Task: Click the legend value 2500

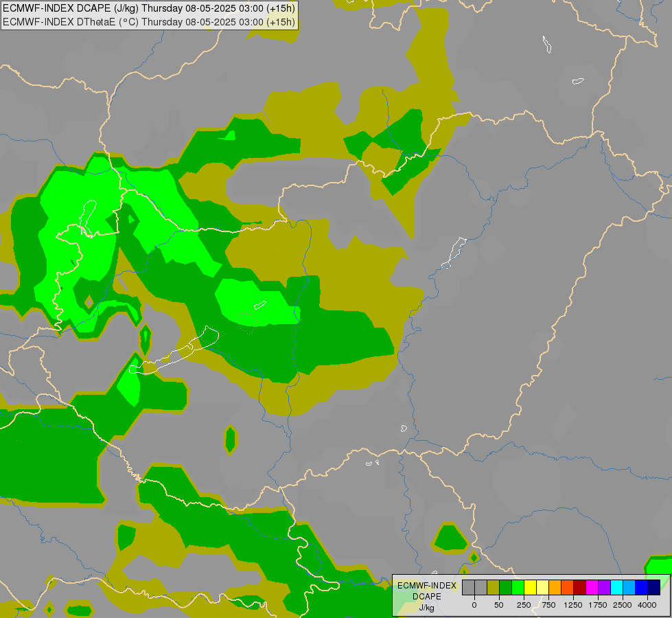Action: click(x=623, y=605)
